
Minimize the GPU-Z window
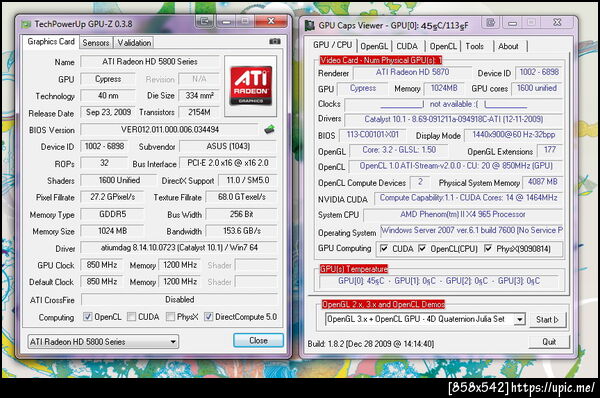tap(226, 21)
